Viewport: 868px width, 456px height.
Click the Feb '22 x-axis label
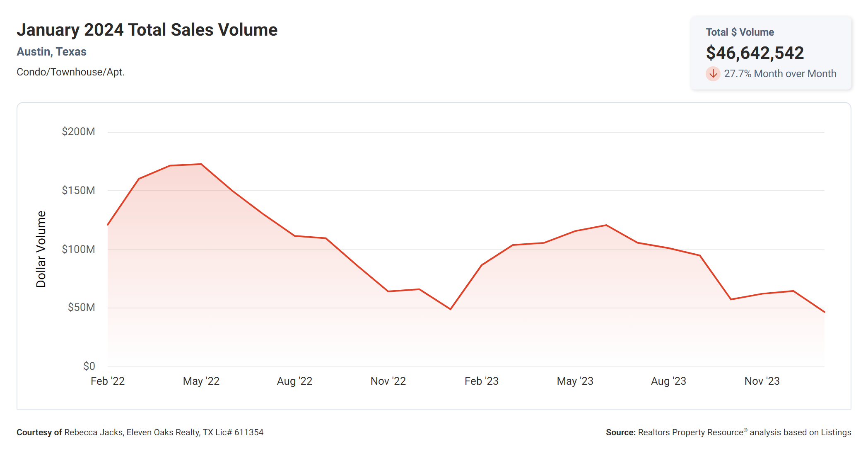[x=108, y=381]
